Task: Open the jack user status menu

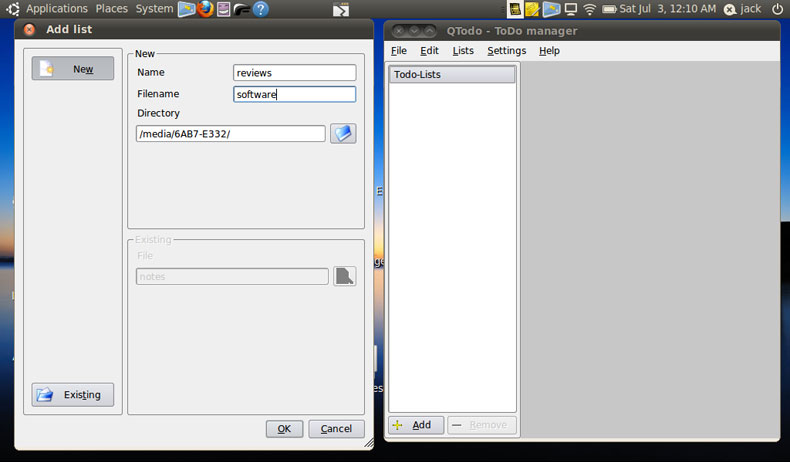Action: pyautogui.click(x=743, y=9)
